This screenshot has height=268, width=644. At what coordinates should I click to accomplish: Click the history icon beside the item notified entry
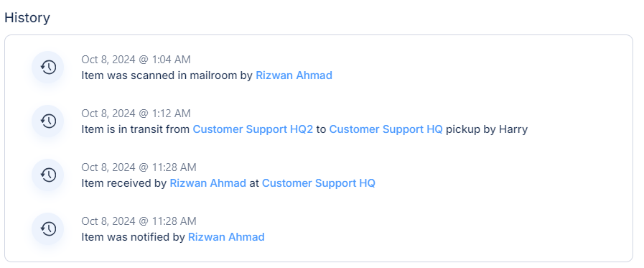[x=48, y=228]
